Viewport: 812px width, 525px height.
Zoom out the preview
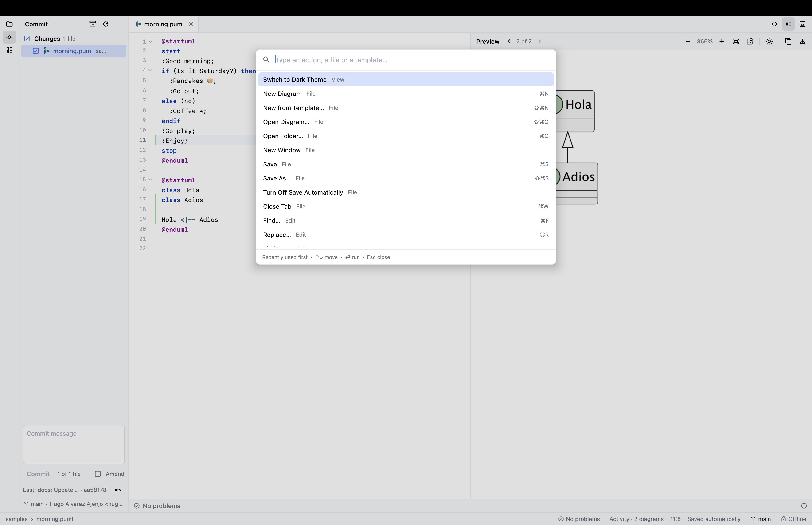tap(688, 41)
